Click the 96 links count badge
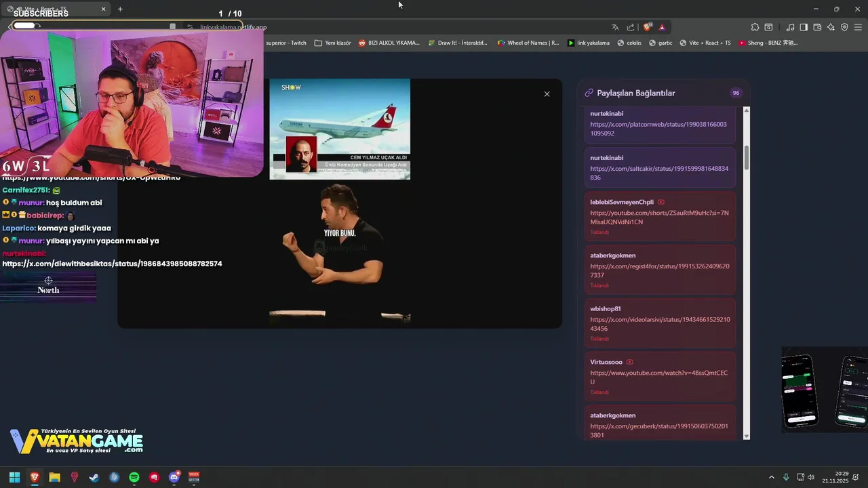The image size is (868, 488). coord(736,93)
